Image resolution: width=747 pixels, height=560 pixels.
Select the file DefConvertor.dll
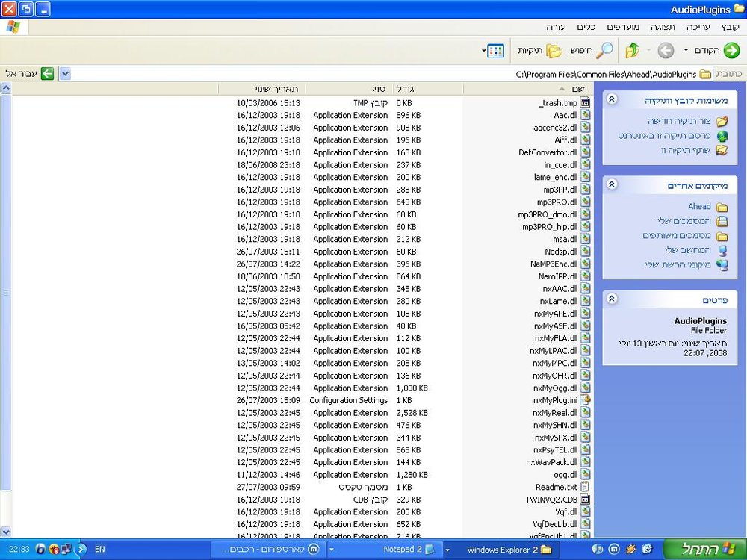point(548,152)
